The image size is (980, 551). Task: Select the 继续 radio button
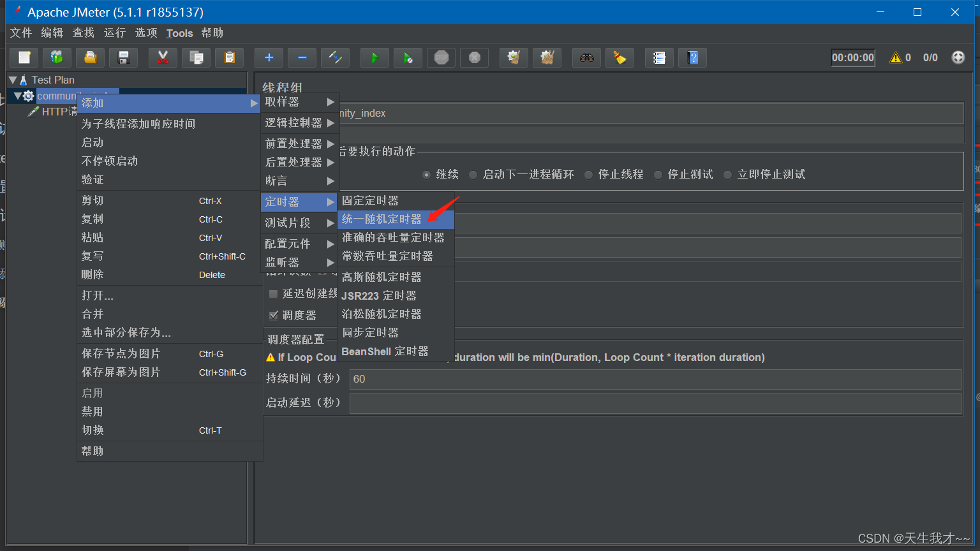426,175
